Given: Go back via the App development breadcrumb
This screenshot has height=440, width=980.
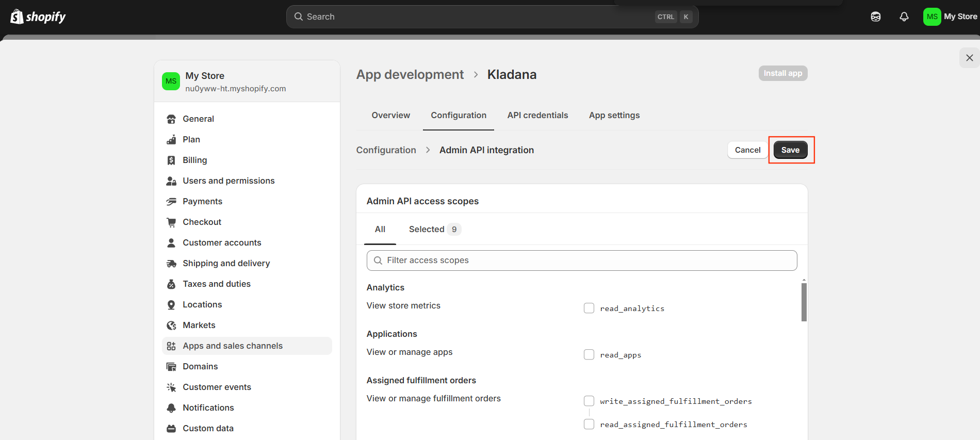Looking at the screenshot, I should click(x=410, y=75).
